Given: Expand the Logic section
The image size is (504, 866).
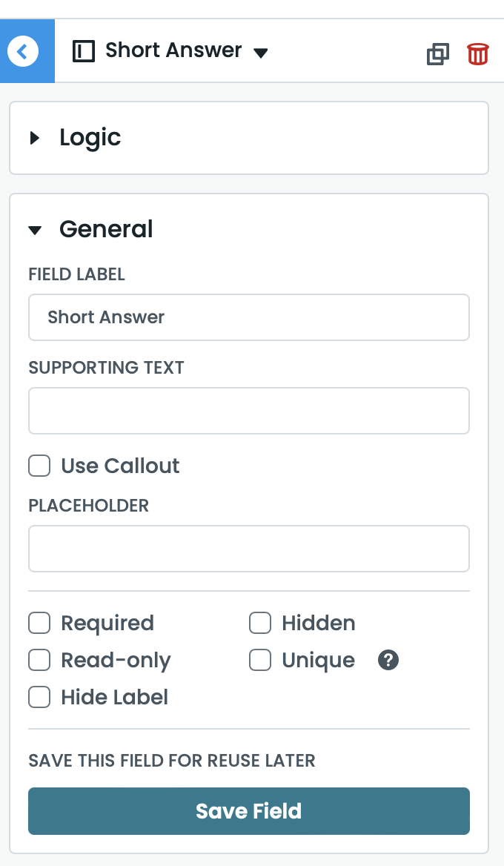Looking at the screenshot, I should (x=35, y=137).
